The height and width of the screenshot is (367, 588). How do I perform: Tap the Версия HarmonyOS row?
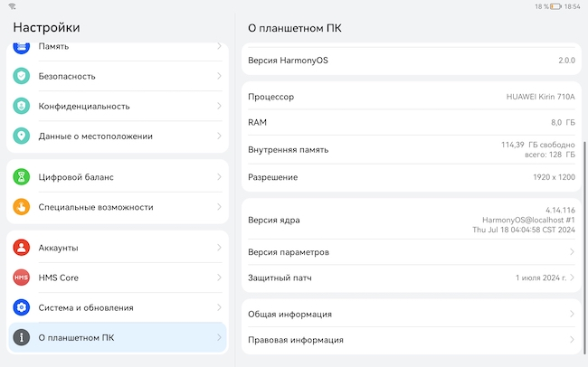(x=412, y=61)
